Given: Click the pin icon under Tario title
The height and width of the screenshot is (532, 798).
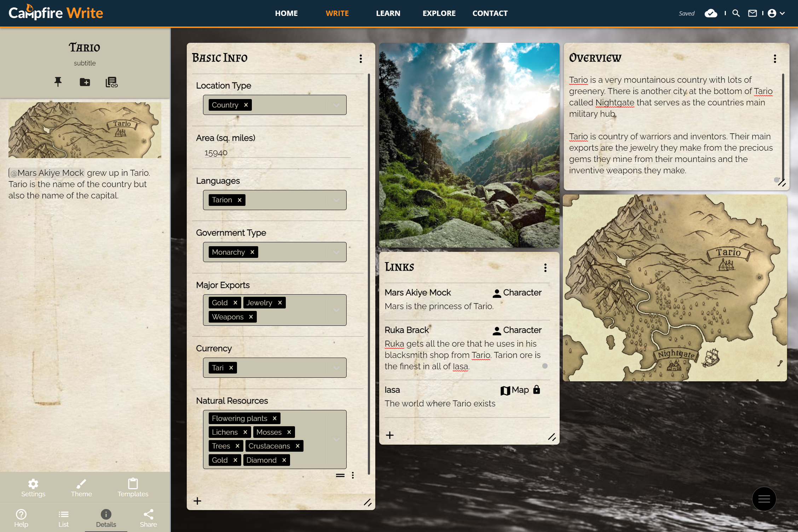Looking at the screenshot, I should pyautogui.click(x=58, y=82).
